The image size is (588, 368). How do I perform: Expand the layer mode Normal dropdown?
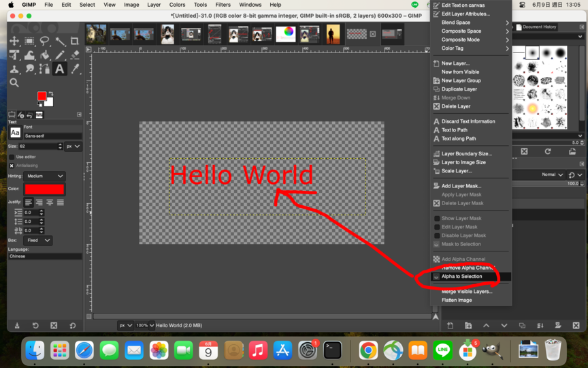pyautogui.click(x=552, y=174)
